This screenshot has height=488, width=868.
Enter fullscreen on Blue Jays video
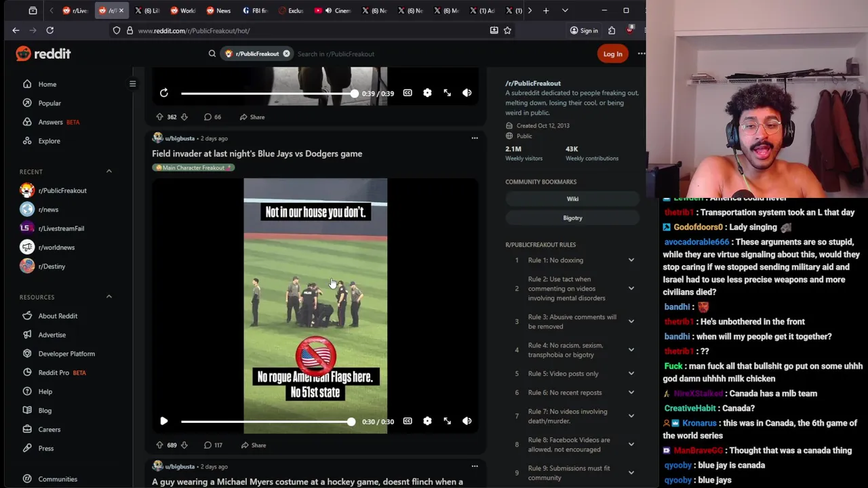click(448, 421)
